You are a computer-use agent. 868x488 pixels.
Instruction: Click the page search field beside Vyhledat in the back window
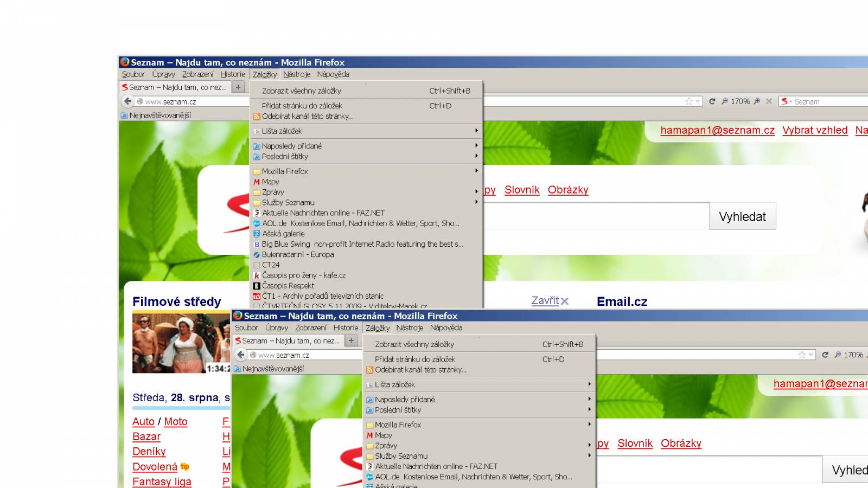[596, 216]
